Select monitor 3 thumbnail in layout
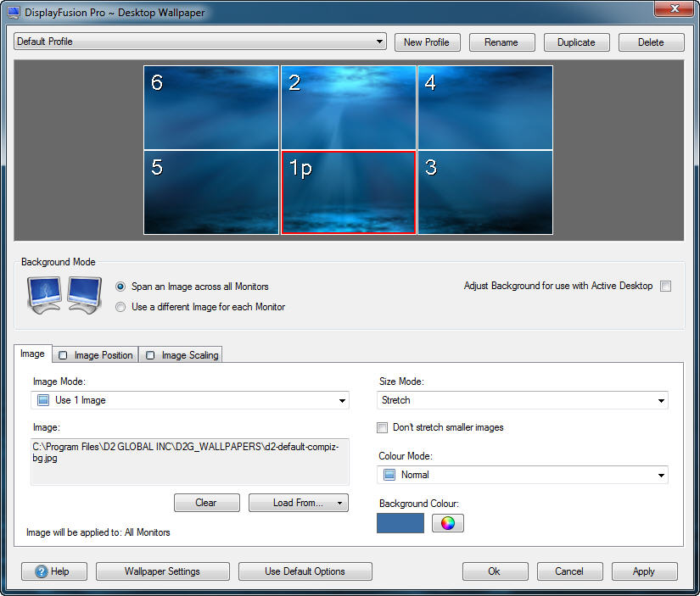 (484, 192)
